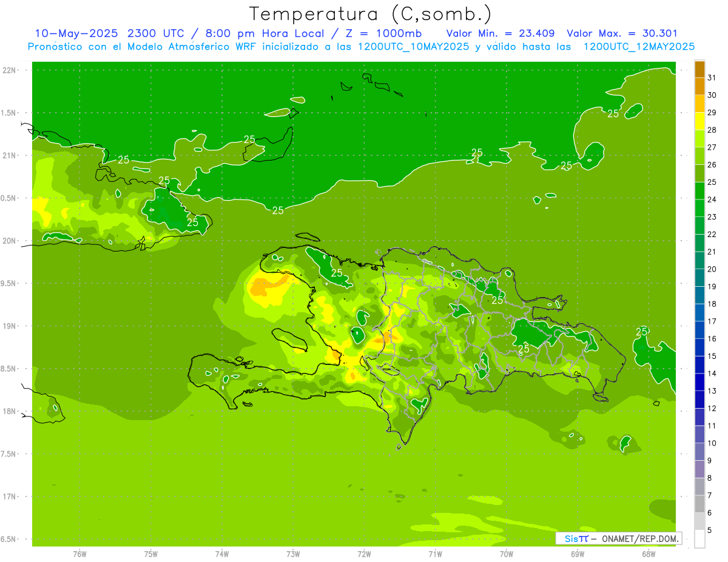The height and width of the screenshot is (562, 728).
Task: Click the 71W longitude axis label
Action: pyautogui.click(x=435, y=554)
